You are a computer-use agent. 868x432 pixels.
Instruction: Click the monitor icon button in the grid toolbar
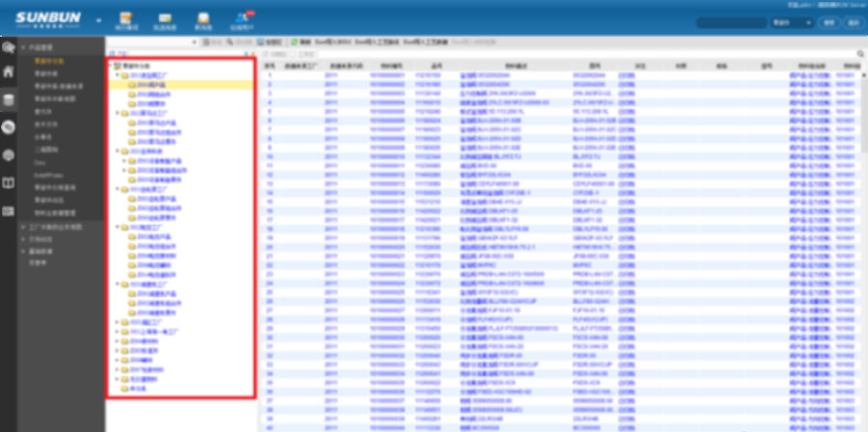click(270, 42)
